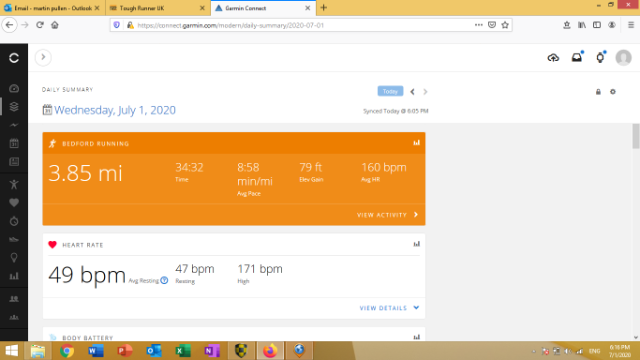Open OneNote from the taskbar
Image resolution: width=640 pixels, height=360 pixels.
click(212, 351)
